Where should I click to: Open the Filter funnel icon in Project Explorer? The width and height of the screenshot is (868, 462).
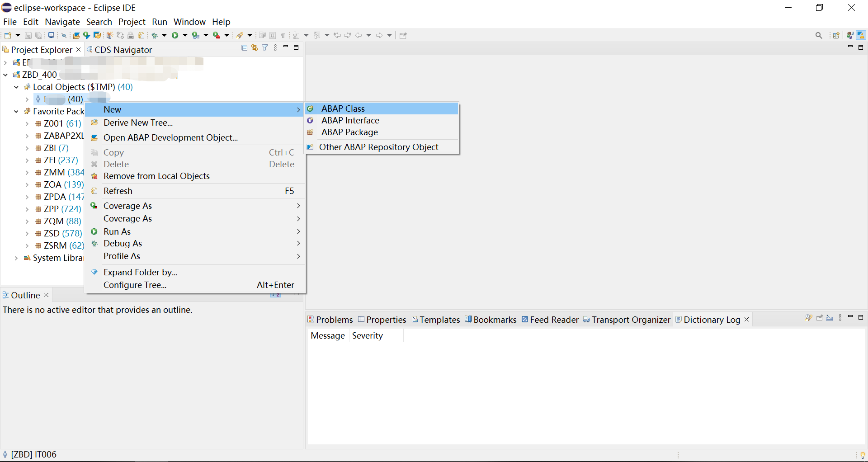pyautogui.click(x=265, y=47)
